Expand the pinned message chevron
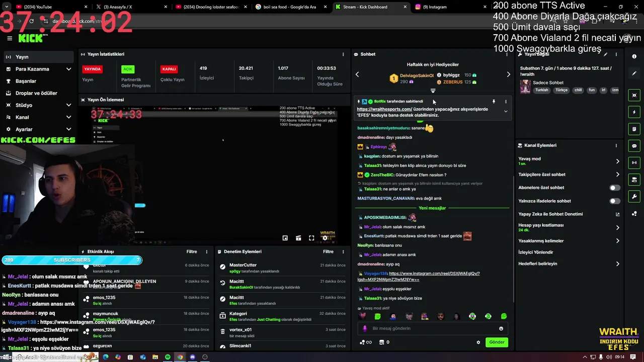 [506, 112]
